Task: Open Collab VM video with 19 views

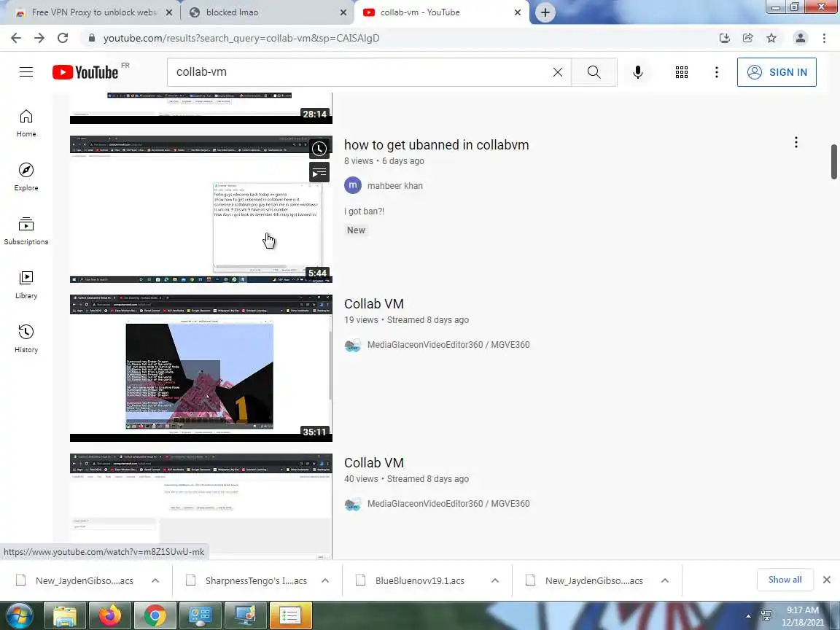Action: click(x=374, y=304)
